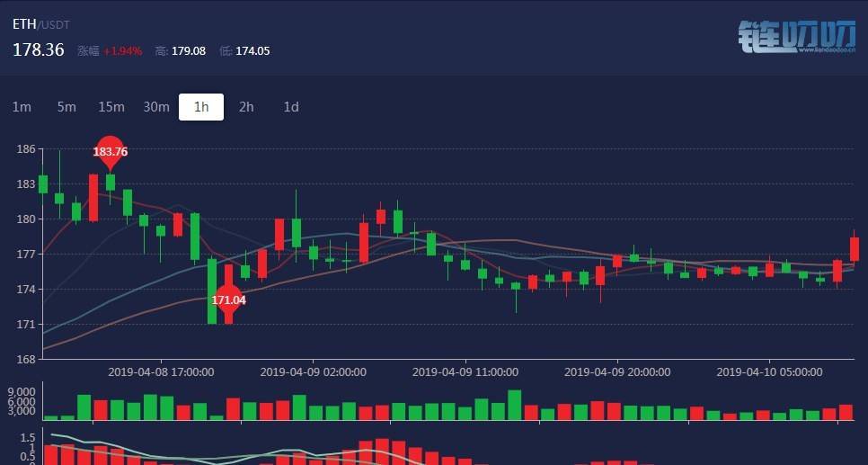Click the 2019-04-09 11:00:00 axis label
This screenshot has height=465, width=868.
pos(465,371)
